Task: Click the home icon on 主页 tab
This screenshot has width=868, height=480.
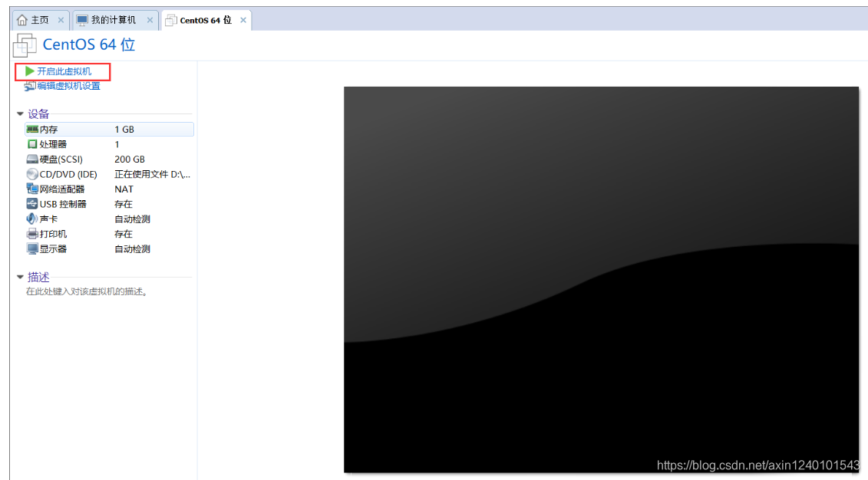Action: tap(22, 20)
